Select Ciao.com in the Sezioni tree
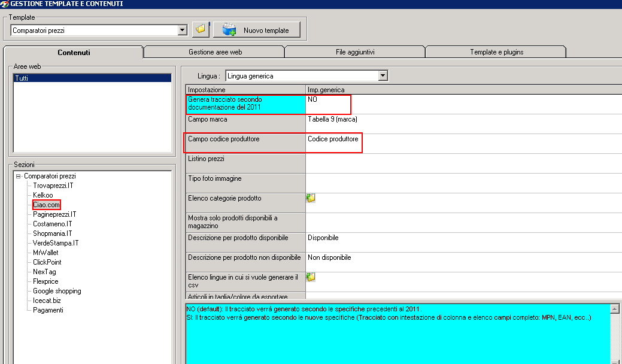 47,205
